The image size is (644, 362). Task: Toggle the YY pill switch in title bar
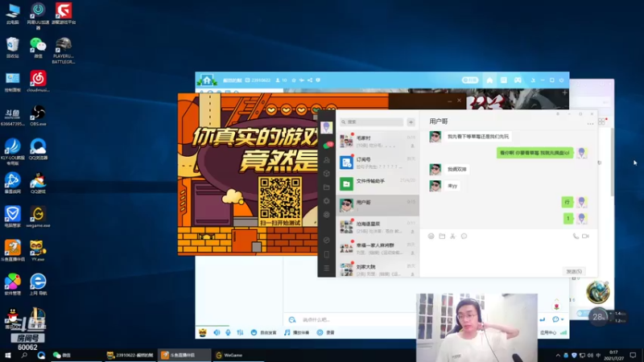tap(470, 80)
